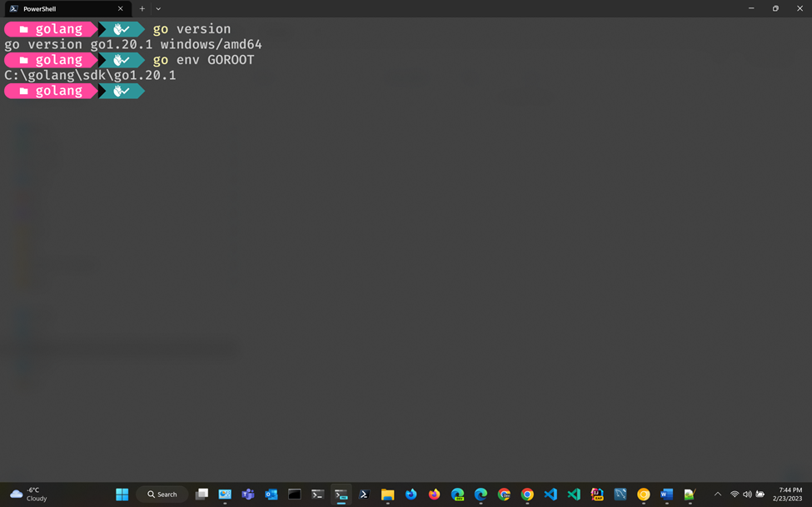Viewport: 812px width, 507px height.
Task: Close the PowerShell tab
Action: click(120, 9)
